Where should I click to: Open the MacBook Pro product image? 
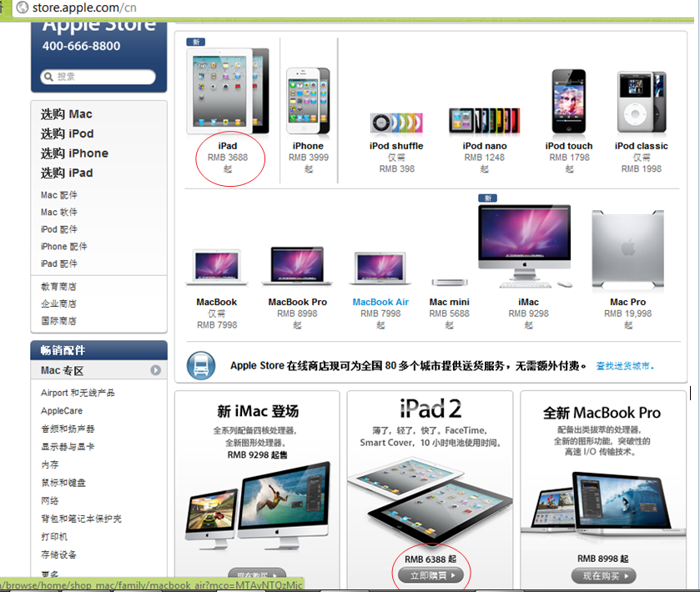pos(297,265)
